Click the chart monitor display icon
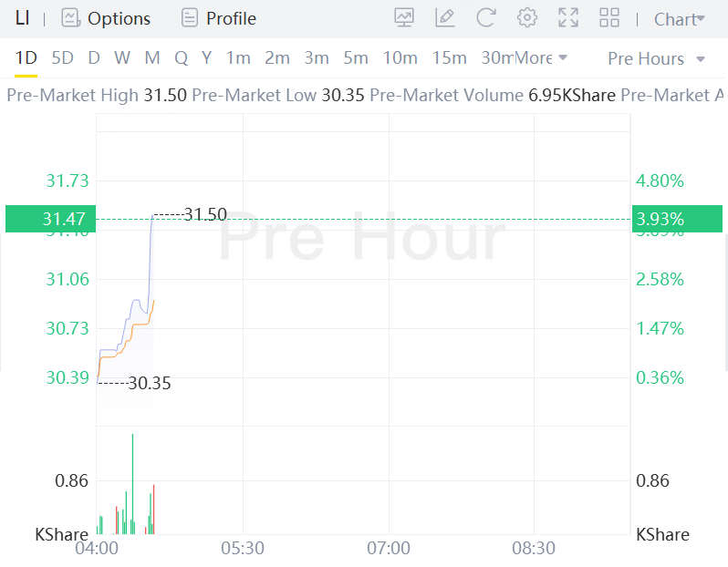This screenshot has width=728, height=567. [404, 18]
